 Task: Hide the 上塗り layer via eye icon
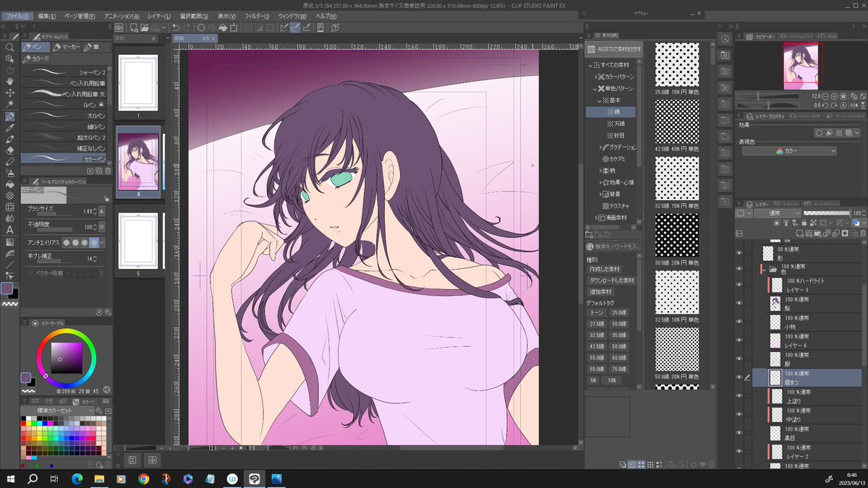pos(739,396)
